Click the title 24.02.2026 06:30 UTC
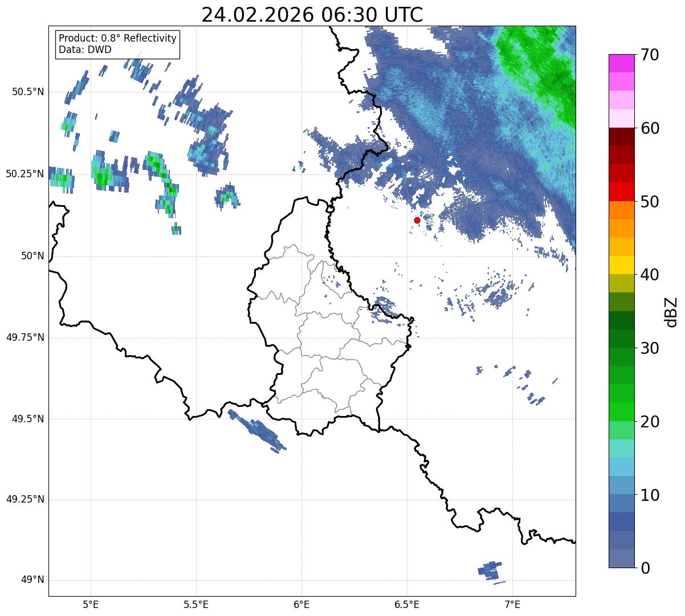Image resolution: width=685 pixels, height=616 pixels. coord(312,14)
